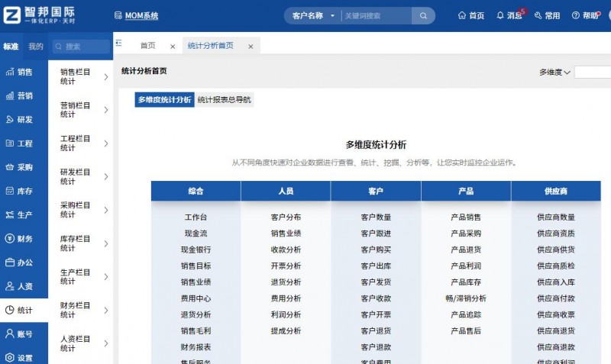Open the 人资 module
Screen dimensions: 611x364
coord(24,286)
